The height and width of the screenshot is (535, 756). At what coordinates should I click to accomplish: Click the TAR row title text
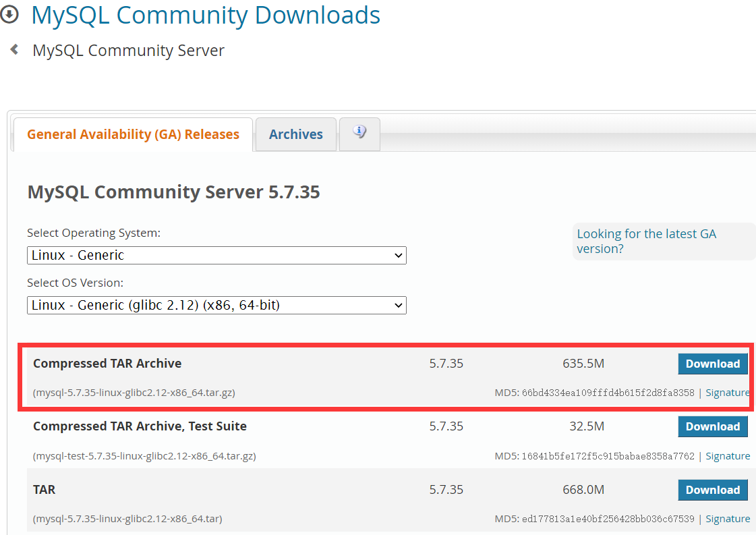tap(44, 490)
